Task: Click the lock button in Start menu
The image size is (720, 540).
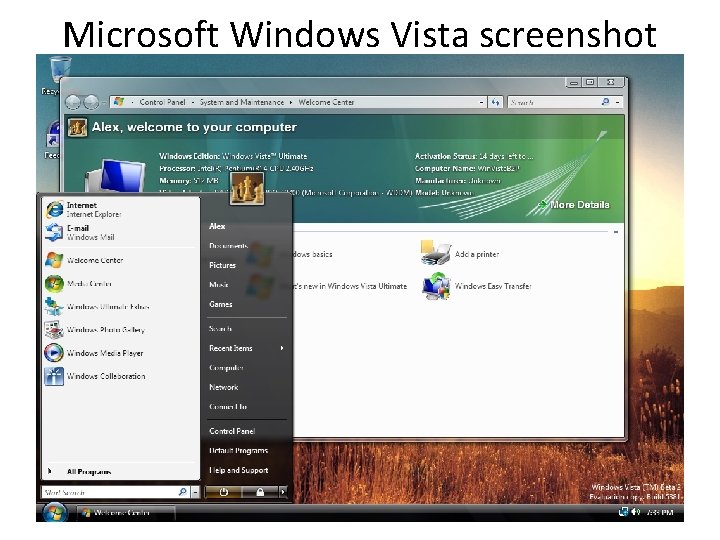Action: [260, 492]
